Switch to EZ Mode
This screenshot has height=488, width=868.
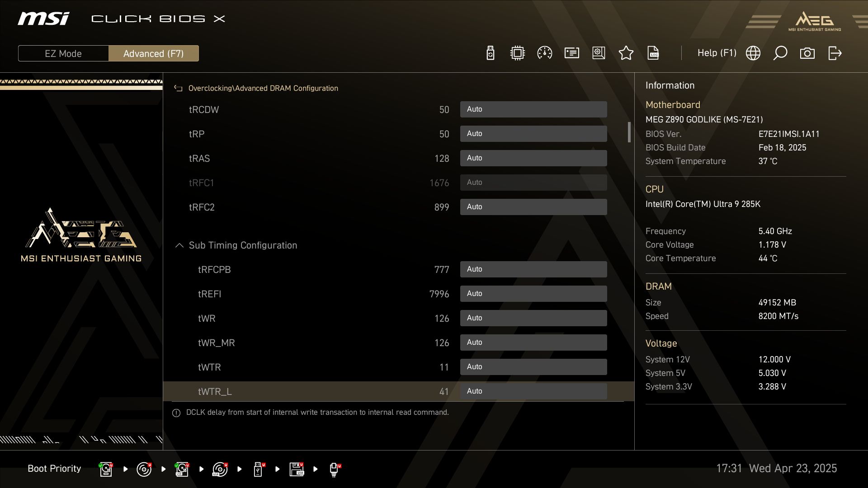click(x=63, y=53)
